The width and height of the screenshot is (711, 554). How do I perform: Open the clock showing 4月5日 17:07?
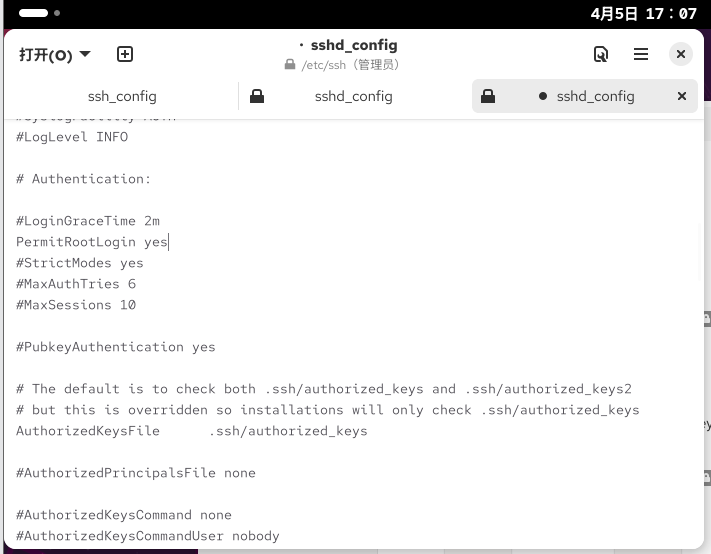(x=643, y=14)
